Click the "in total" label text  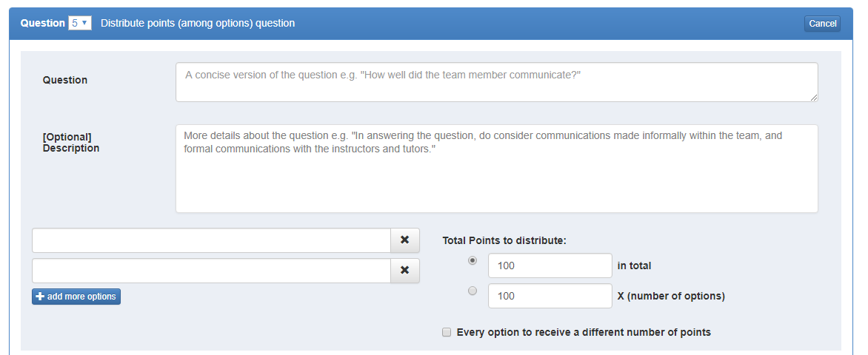634,266
